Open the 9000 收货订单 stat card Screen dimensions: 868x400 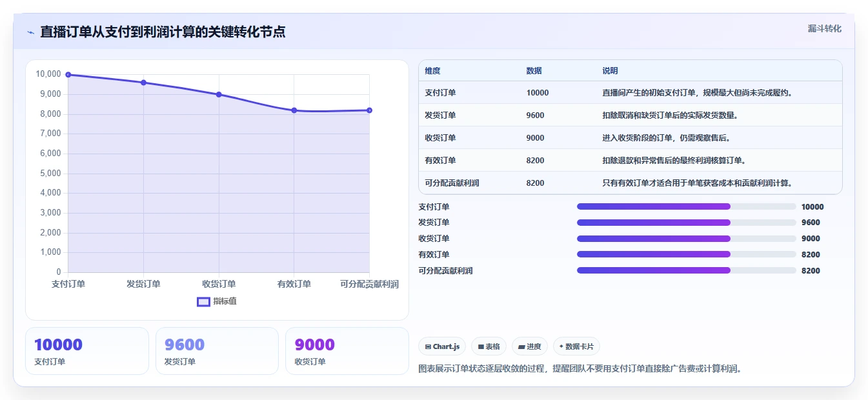(x=347, y=351)
